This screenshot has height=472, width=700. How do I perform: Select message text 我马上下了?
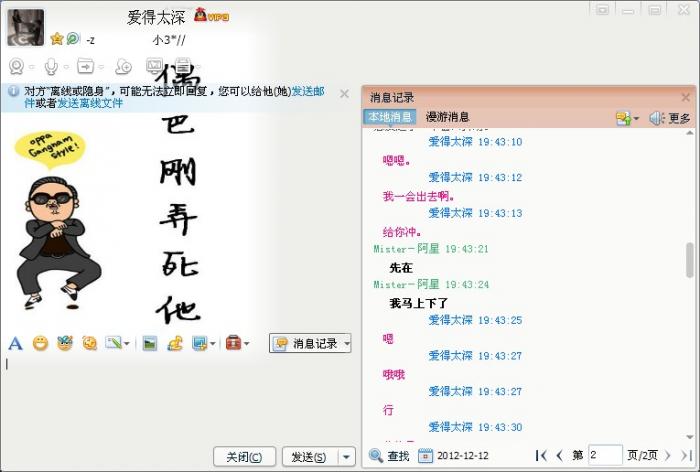point(418,303)
